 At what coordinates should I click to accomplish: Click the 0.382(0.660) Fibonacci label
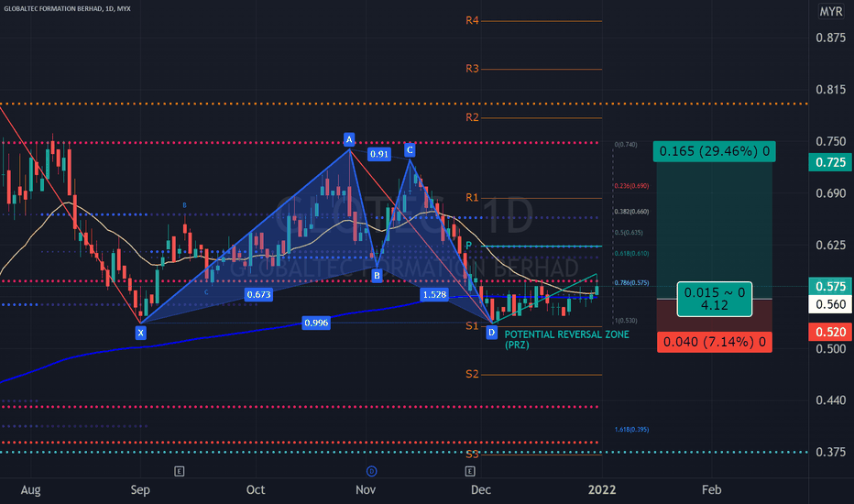[x=631, y=212]
